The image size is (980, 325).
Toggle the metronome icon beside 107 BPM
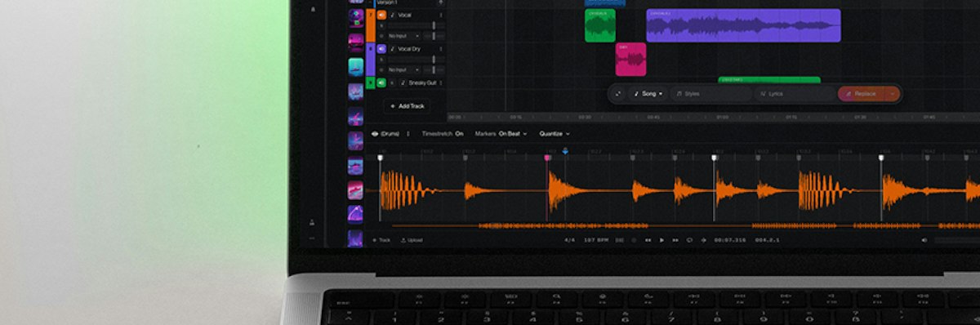coord(619,240)
